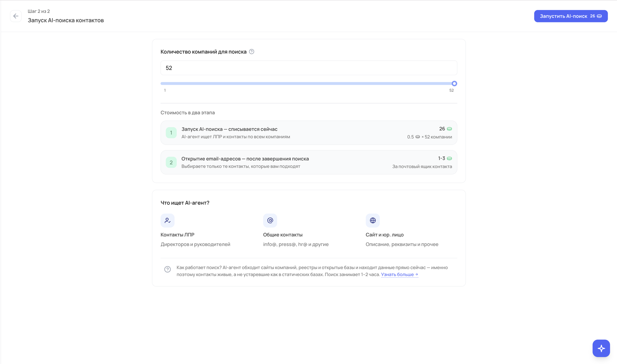Click the Контакты ЛПР person icon
The image size is (617, 364).
[167, 221]
